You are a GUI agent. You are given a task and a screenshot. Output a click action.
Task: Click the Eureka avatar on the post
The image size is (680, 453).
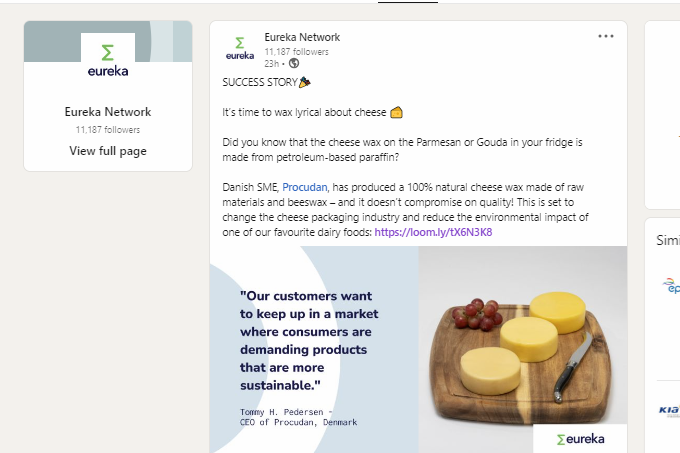coord(239,48)
